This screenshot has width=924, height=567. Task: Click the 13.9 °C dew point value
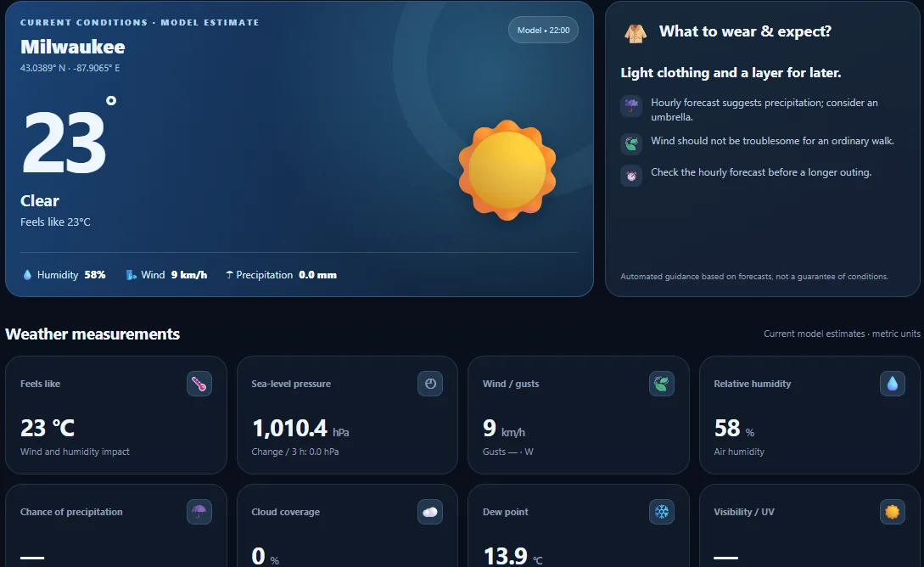point(512,557)
